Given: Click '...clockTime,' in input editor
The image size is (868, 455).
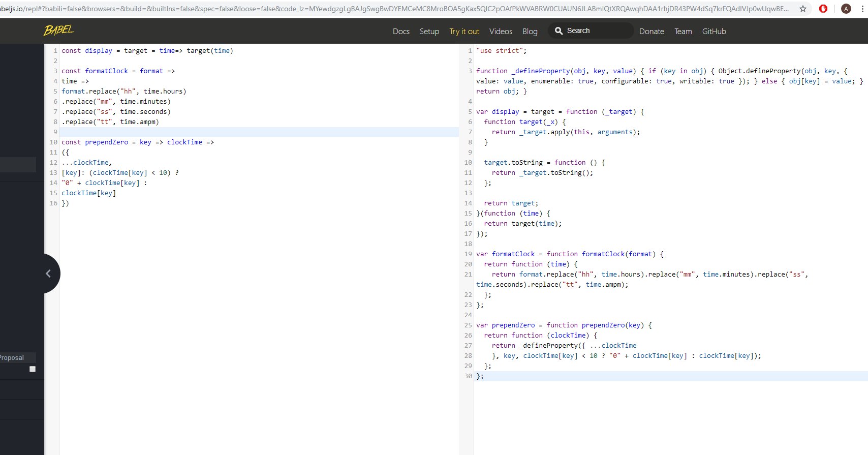Looking at the screenshot, I should click(86, 163).
